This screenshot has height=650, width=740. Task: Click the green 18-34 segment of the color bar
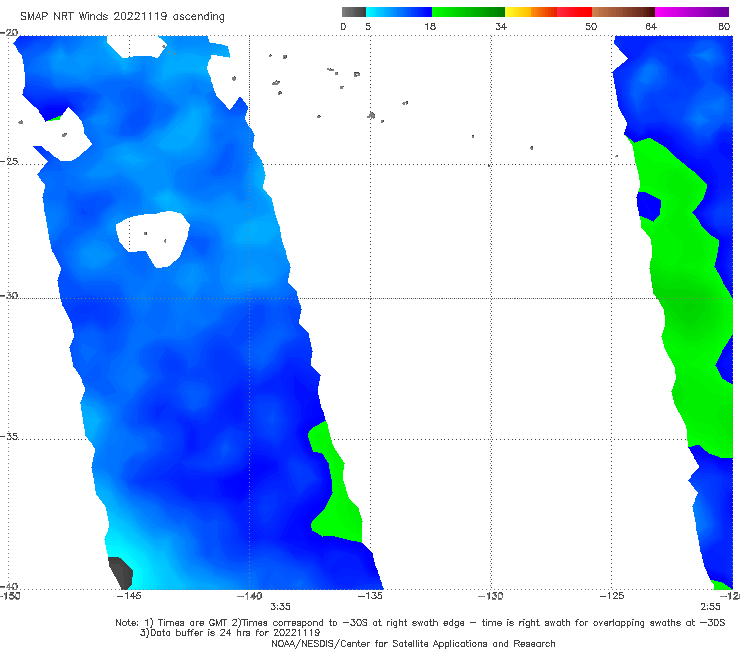coord(468,12)
